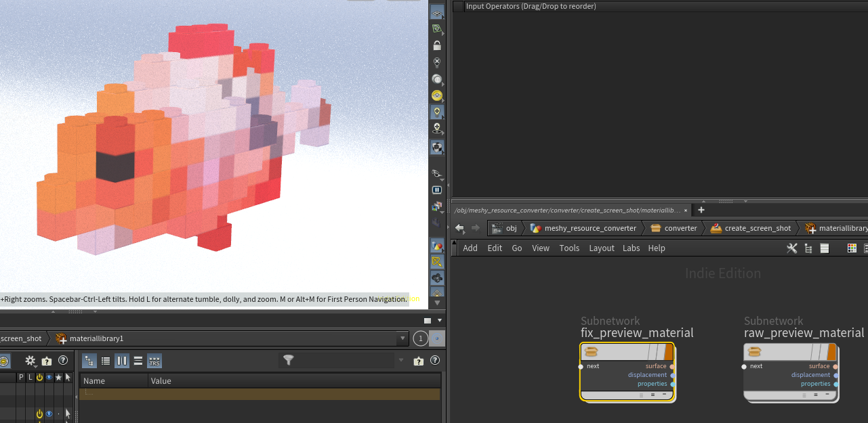This screenshot has height=423, width=868.
Task: Open the View menu in network editor
Action: coord(541,248)
